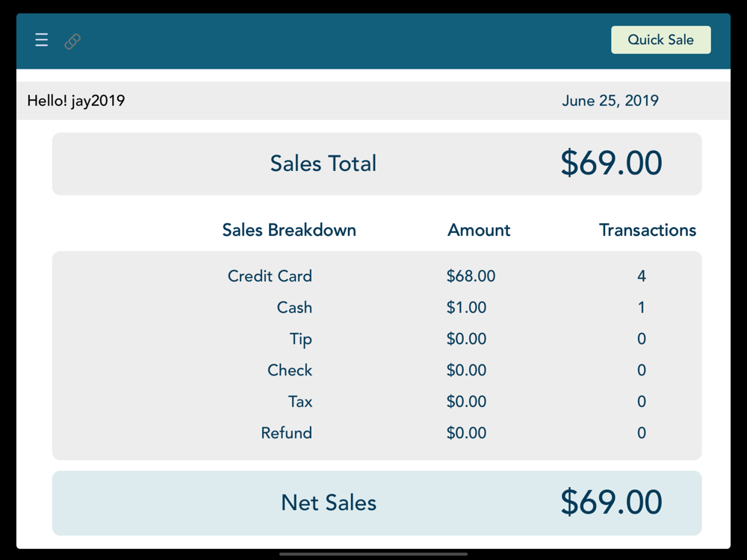
Task: Tap the Cash $1.00 amount
Action: (466, 308)
